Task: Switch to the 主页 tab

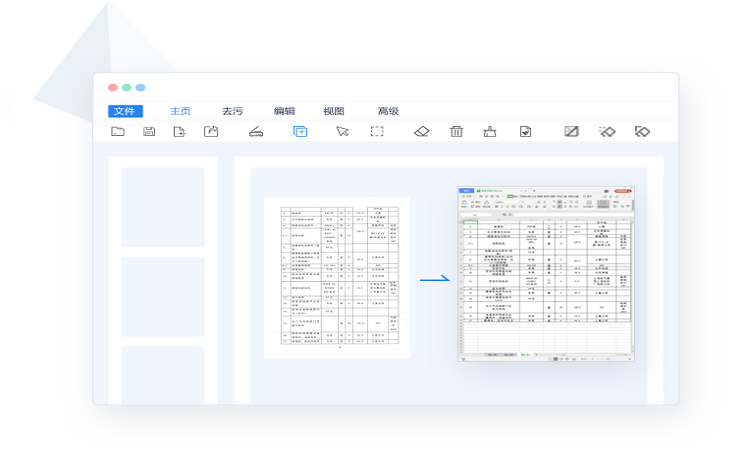Action: click(180, 111)
